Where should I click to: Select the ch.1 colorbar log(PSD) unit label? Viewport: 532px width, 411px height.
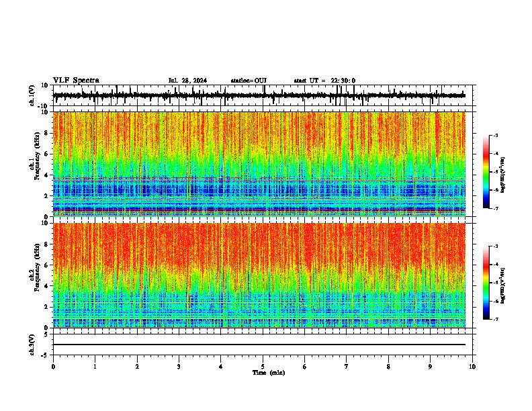pyautogui.click(x=503, y=175)
